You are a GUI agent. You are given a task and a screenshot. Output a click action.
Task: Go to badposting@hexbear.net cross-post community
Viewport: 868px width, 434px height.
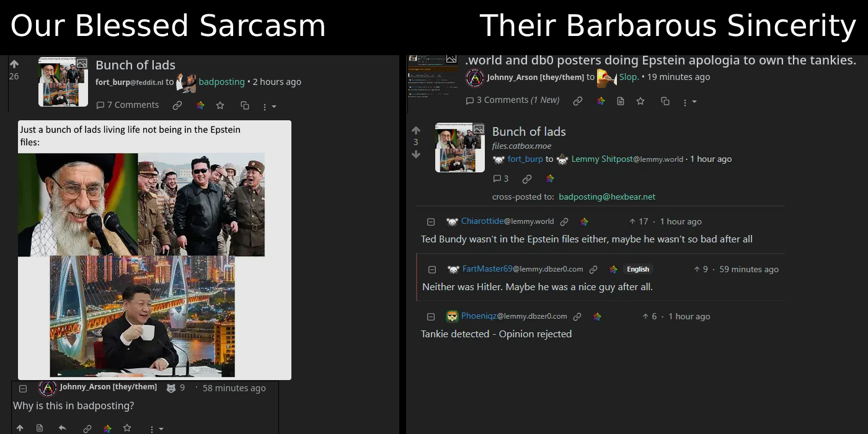coord(607,197)
